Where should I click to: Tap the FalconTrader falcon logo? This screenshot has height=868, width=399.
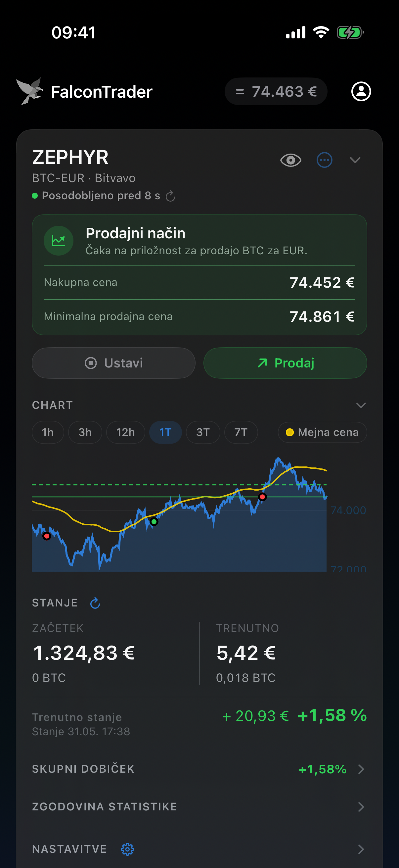[30, 91]
